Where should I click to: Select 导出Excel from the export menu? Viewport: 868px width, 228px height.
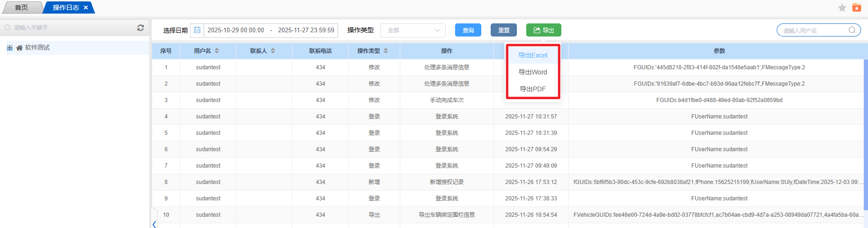[x=532, y=55]
